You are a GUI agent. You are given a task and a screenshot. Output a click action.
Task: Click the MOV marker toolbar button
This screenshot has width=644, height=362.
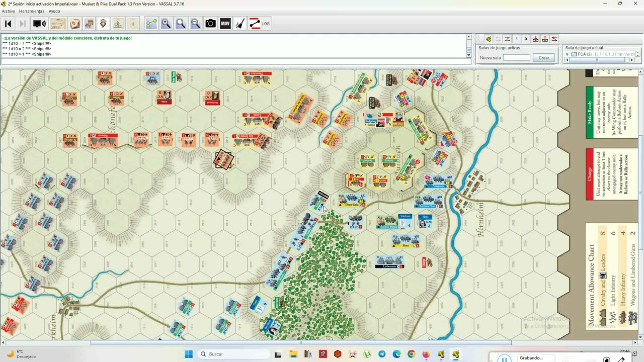coord(225,23)
